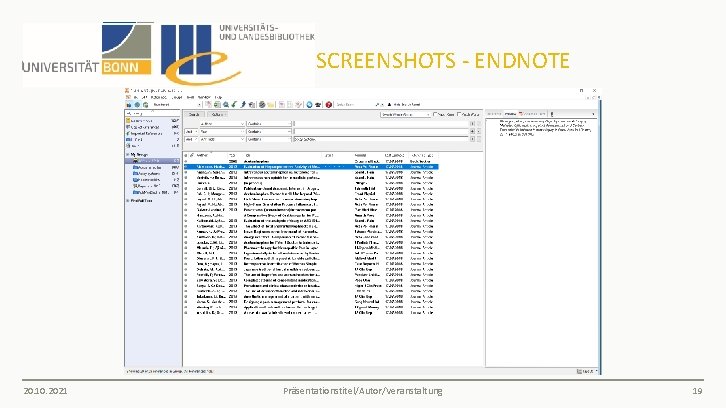Screen dimensions: 726x408
Task: Switch to Integrated Library and Online mode icon
Action: point(145,105)
